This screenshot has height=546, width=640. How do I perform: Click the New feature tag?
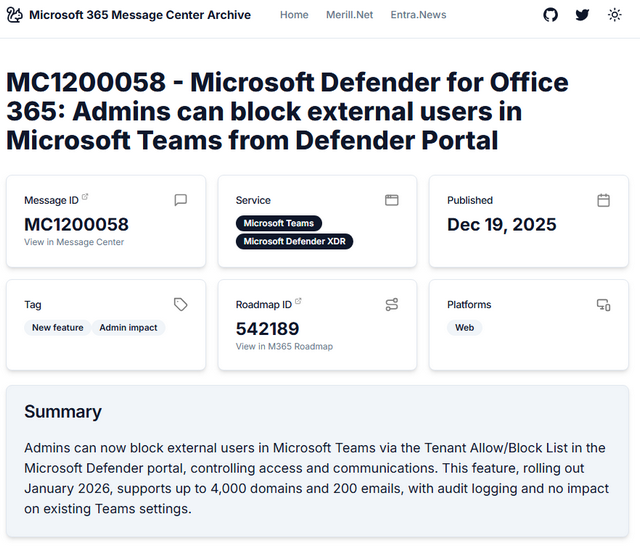[57, 327]
